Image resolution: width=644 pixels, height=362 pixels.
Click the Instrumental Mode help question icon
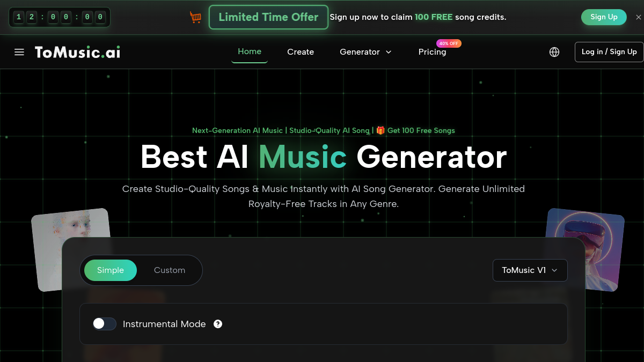point(218,324)
